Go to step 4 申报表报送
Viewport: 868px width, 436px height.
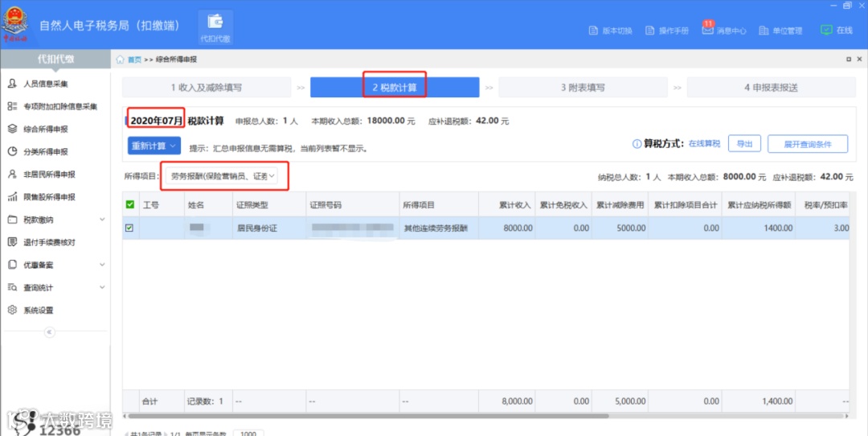771,88
